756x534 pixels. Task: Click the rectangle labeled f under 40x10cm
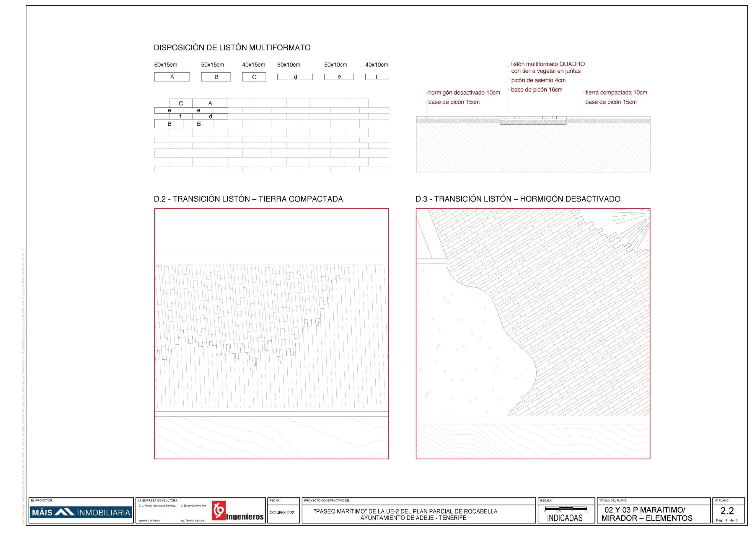click(377, 77)
